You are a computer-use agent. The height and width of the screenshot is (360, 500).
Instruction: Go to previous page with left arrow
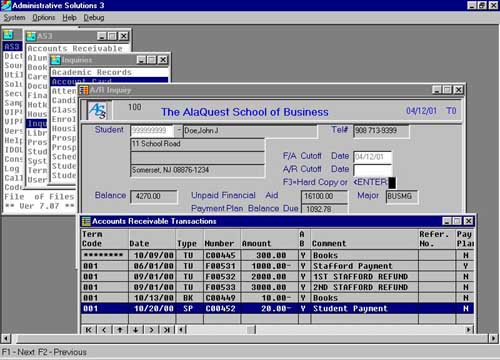(x=104, y=330)
